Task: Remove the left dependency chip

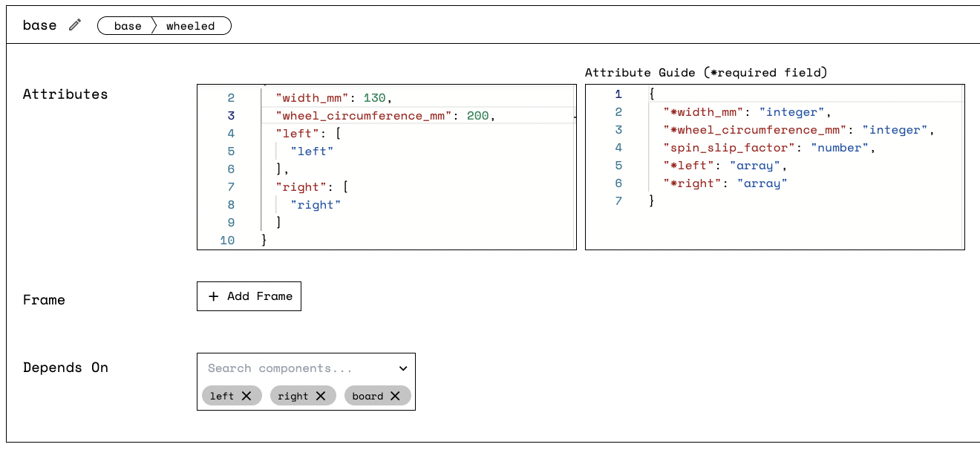Action: tap(249, 395)
